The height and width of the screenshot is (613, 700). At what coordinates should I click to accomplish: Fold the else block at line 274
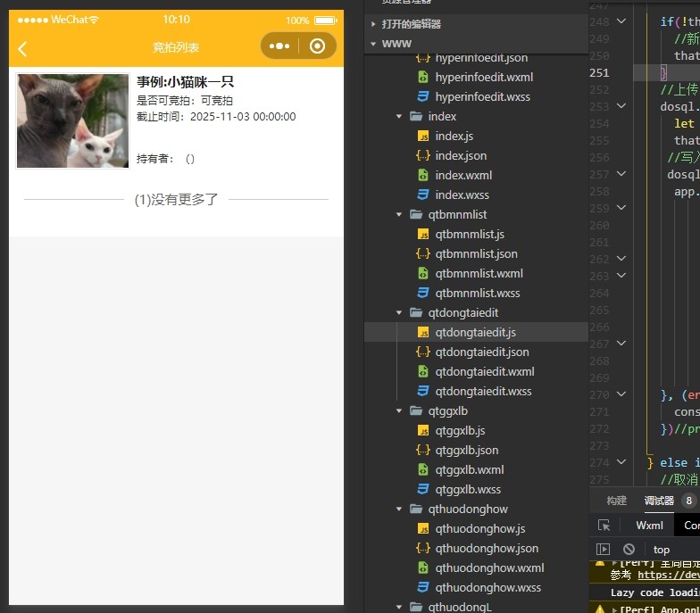[x=621, y=462]
